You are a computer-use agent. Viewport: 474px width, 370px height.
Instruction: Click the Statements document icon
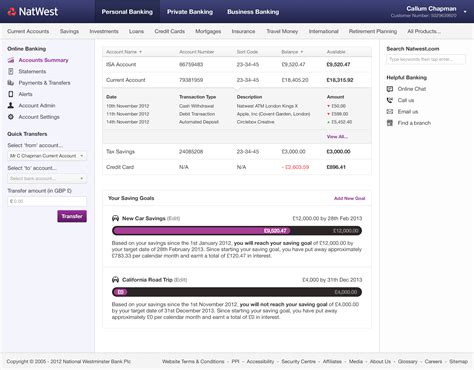click(x=11, y=71)
